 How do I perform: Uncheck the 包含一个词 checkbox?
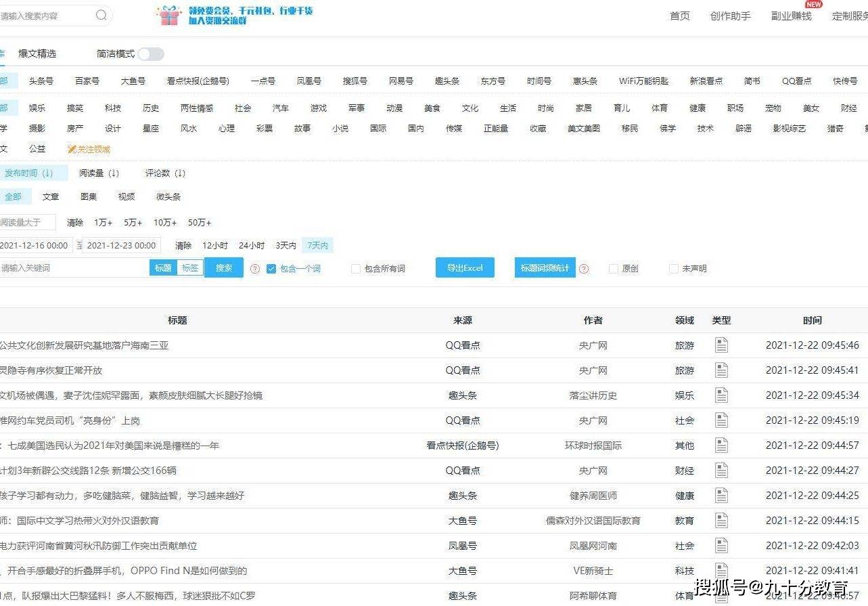(271, 268)
